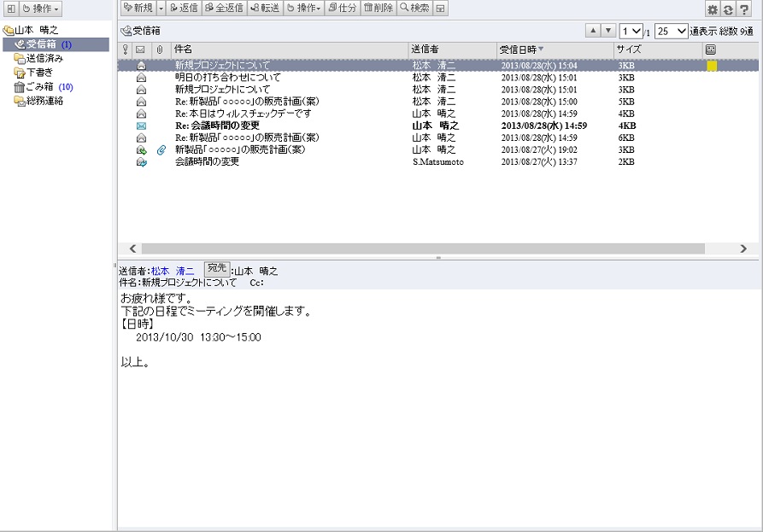Click the settings gear icon
The width and height of the screenshot is (763, 532).
(x=712, y=9)
